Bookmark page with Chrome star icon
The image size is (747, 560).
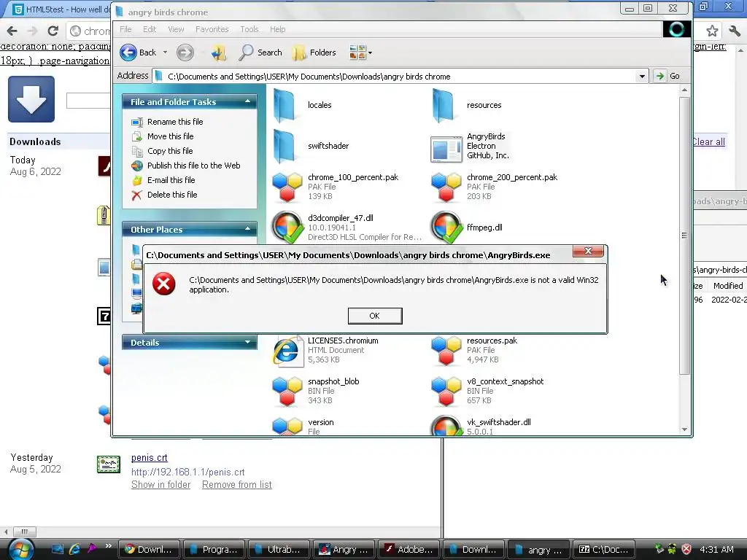(712, 31)
